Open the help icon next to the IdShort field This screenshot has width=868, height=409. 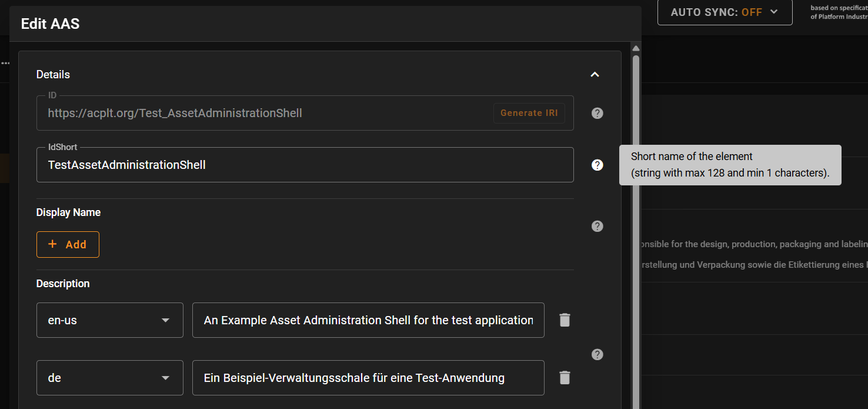[x=597, y=165]
